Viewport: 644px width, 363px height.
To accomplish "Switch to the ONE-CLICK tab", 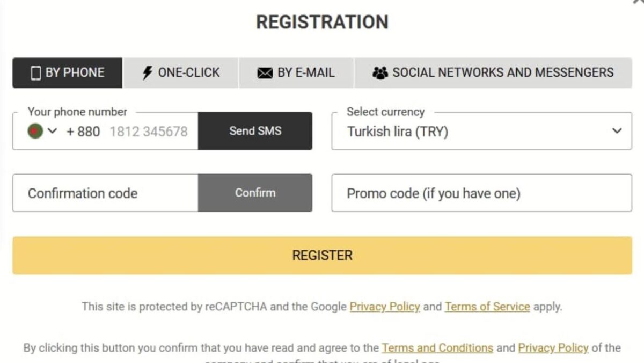I will click(x=181, y=73).
